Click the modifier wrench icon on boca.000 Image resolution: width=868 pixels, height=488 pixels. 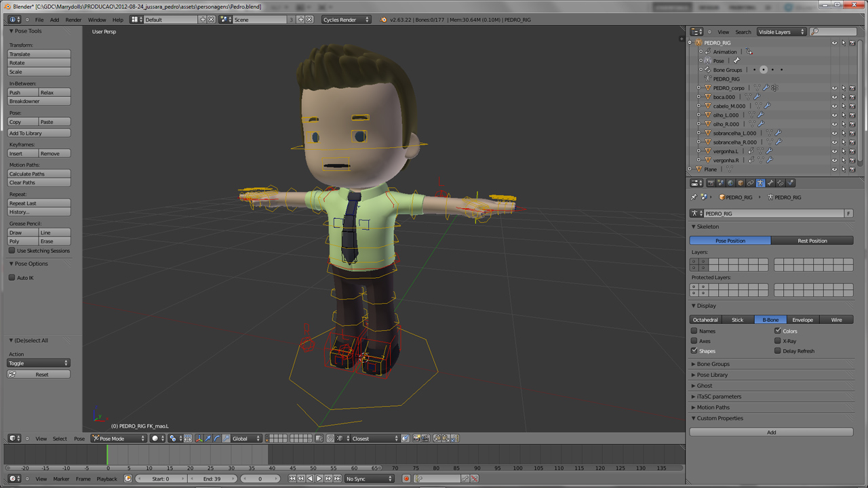[x=757, y=97]
